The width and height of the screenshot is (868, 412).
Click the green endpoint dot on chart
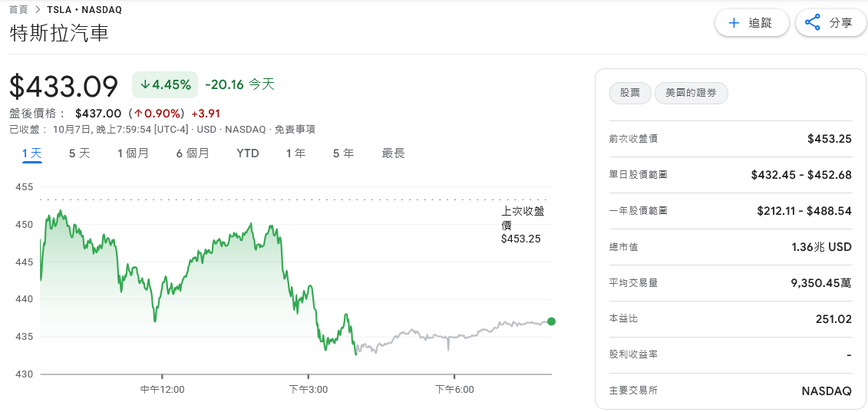point(551,321)
